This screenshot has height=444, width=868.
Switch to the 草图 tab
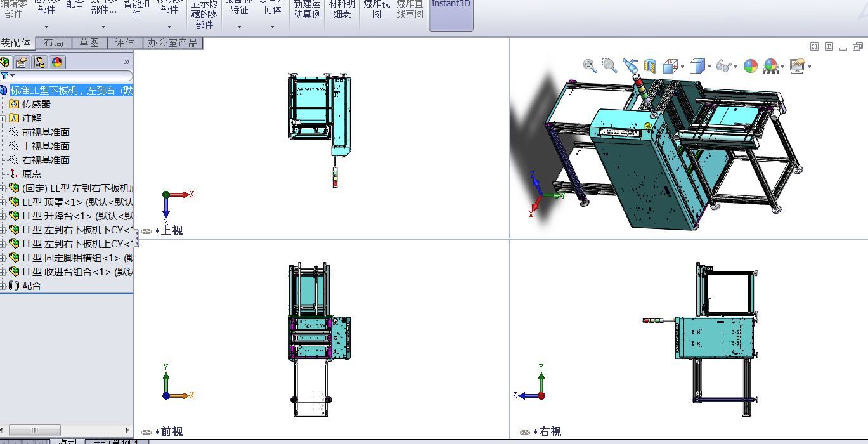(89, 42)
